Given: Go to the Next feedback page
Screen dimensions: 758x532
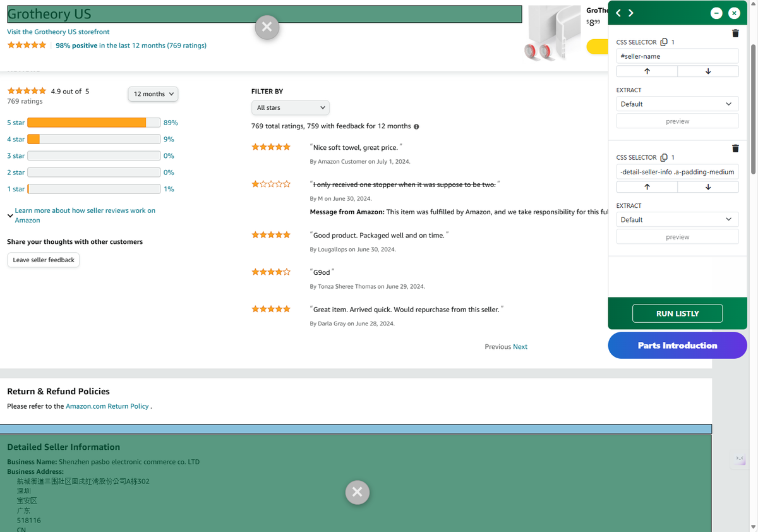Looking at the screenshot, I should (x=520, y=347).
